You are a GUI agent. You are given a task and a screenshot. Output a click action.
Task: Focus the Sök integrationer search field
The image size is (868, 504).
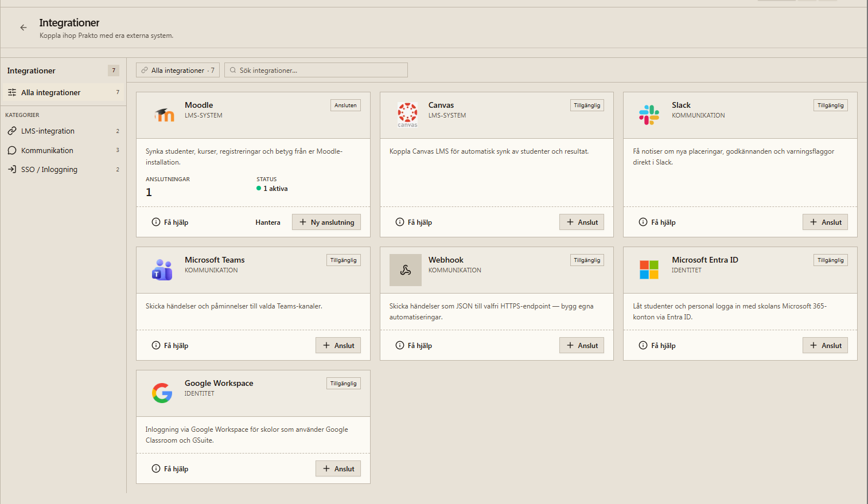click(316, 70)
